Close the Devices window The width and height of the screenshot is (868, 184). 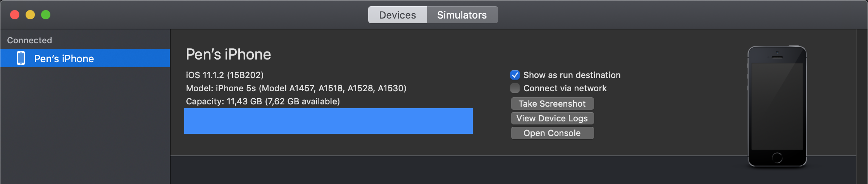[15, 15]
